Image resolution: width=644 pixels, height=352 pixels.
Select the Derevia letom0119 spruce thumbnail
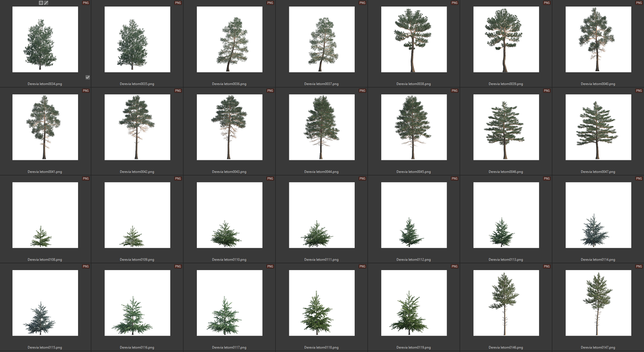pyautogui.click(x=413, y=303)
